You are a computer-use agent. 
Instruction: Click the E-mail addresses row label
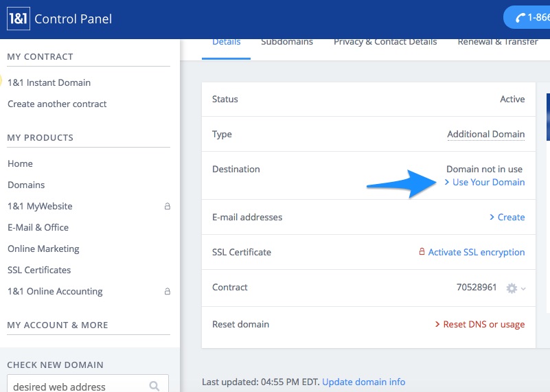[x=247, y=218]
